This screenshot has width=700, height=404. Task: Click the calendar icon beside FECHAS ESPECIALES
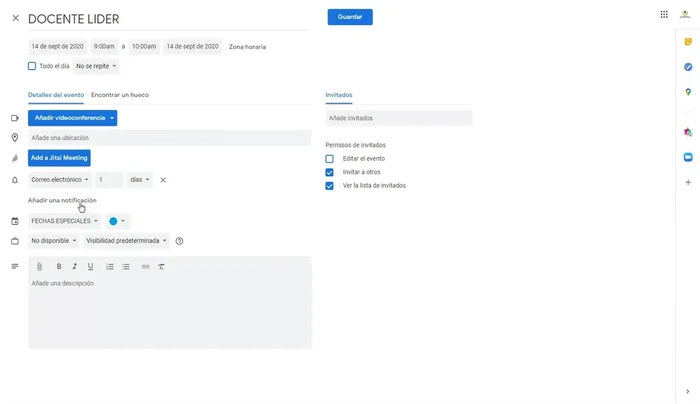[15, 221]
